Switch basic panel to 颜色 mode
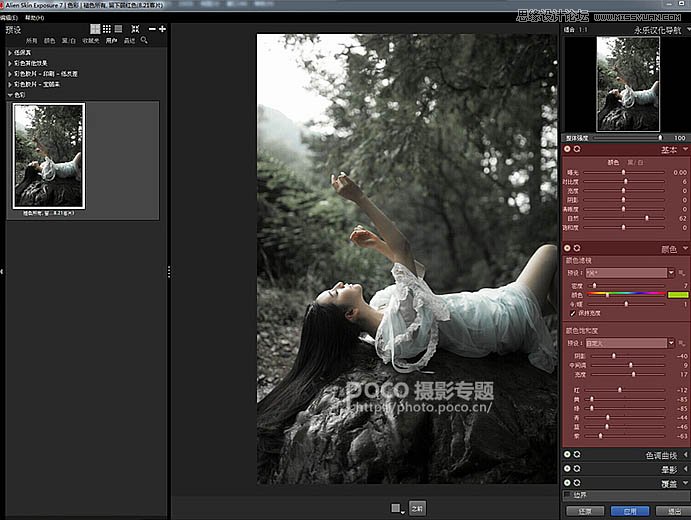Image resolution: width=691 pixels, height=520 pixels. [613, 163]
